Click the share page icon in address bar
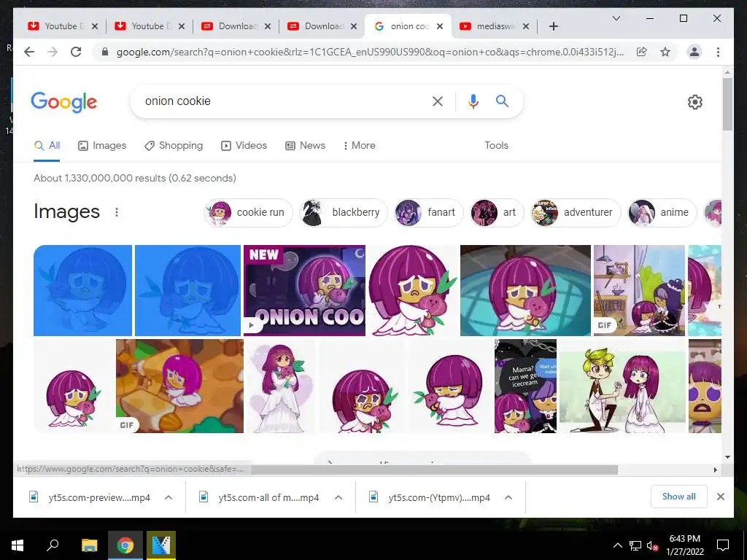 [642, 52]
